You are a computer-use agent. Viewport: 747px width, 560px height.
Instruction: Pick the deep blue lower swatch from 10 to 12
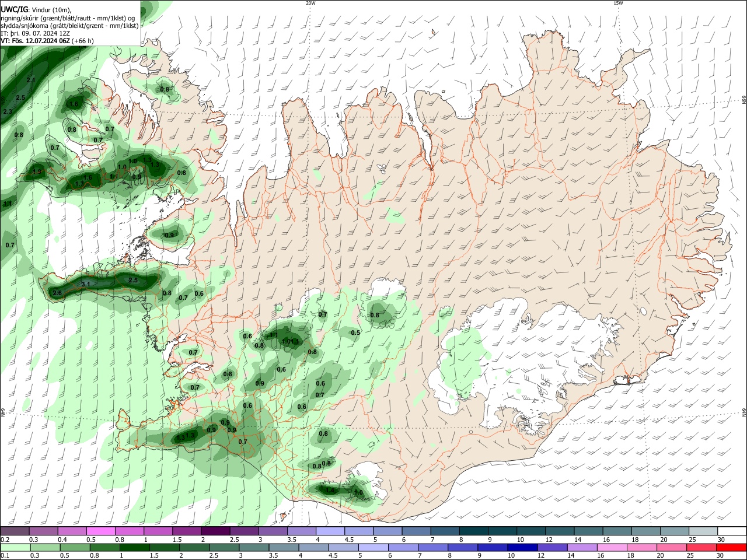pos(522,547)
